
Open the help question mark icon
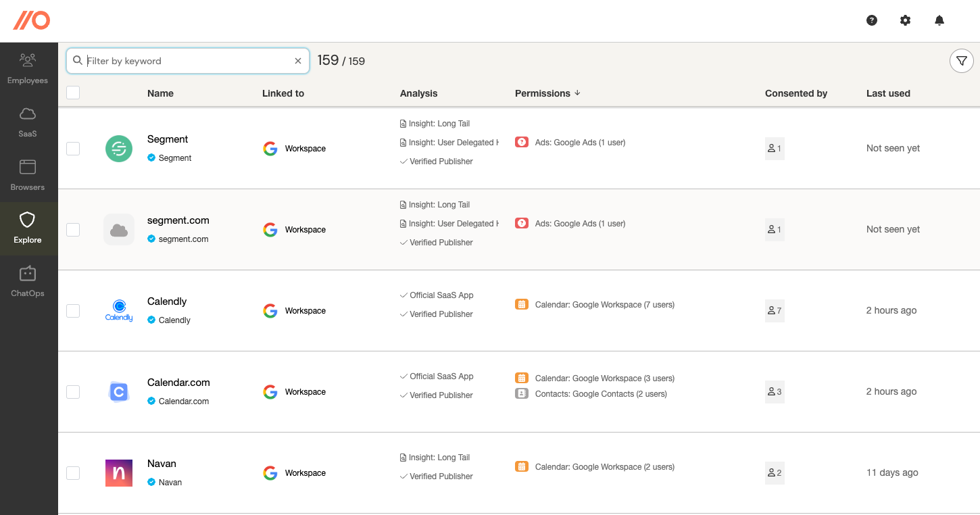(x=872, y=20)
